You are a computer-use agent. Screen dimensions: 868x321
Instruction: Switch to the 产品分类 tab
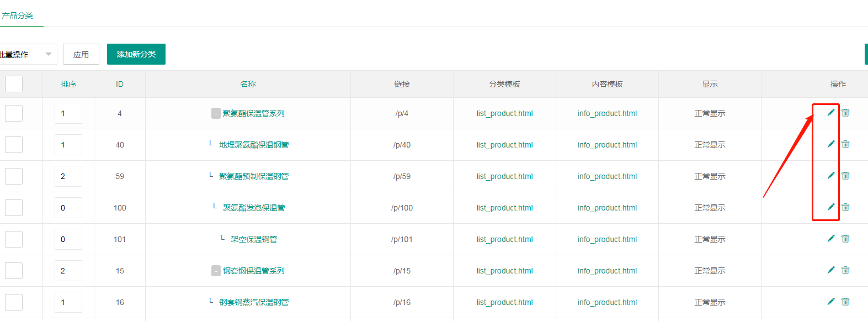[18, 15]
